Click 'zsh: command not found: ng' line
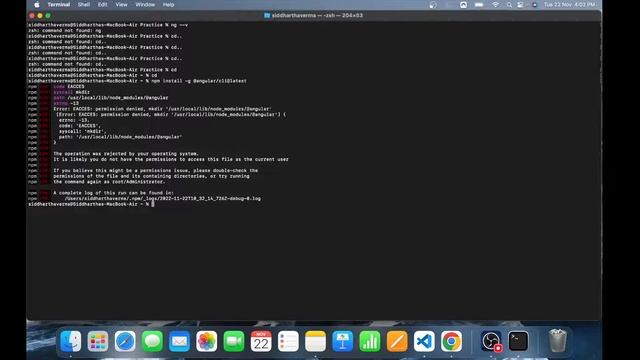The image size is (640, 360). (64, 31)
